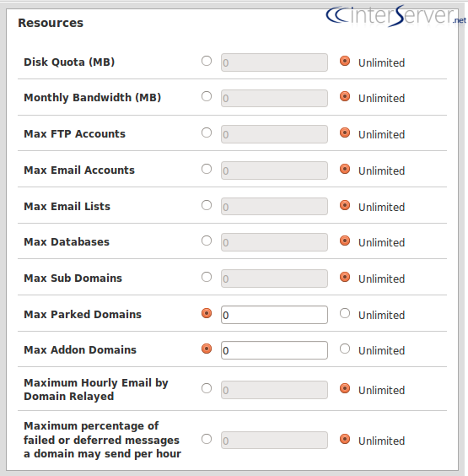
Task: Click the Max Parked Domains value field
Action: [274, 315]
